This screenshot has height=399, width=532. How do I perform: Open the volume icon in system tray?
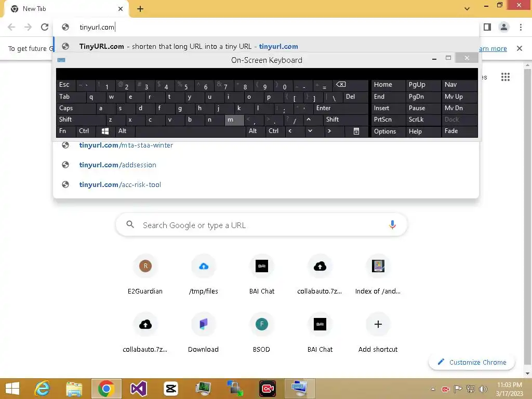tap(483, 389)
